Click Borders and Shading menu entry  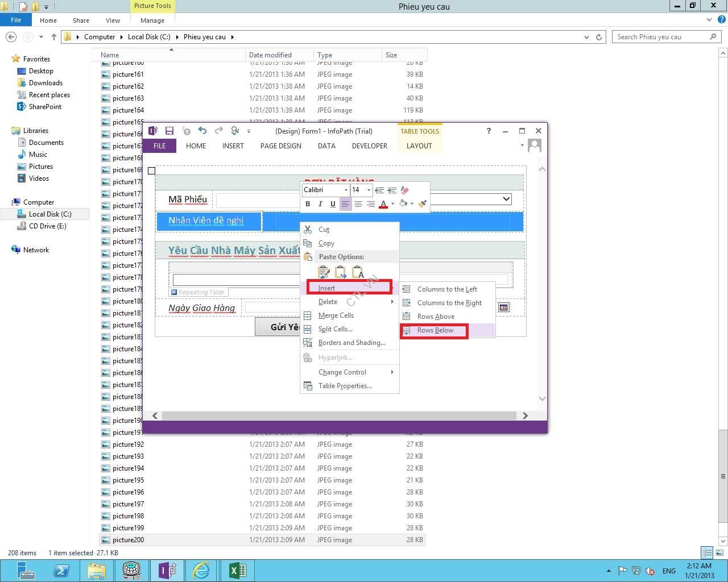point(351,343)
